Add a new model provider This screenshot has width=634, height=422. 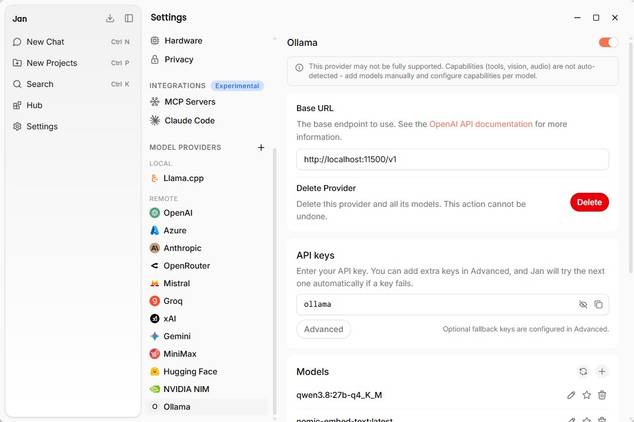261,148
